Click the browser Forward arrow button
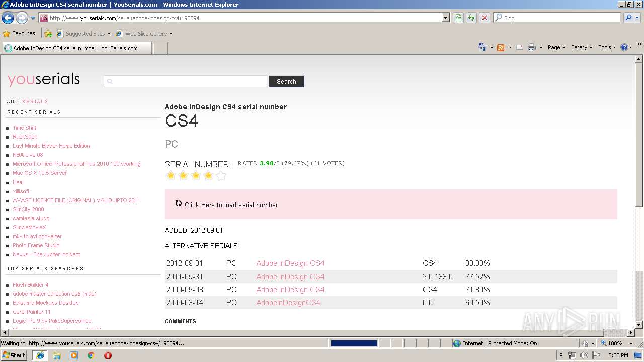 point(22,18)
